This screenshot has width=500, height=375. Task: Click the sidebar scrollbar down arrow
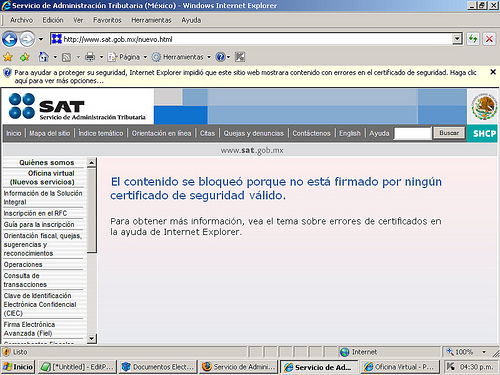(92, 339)
